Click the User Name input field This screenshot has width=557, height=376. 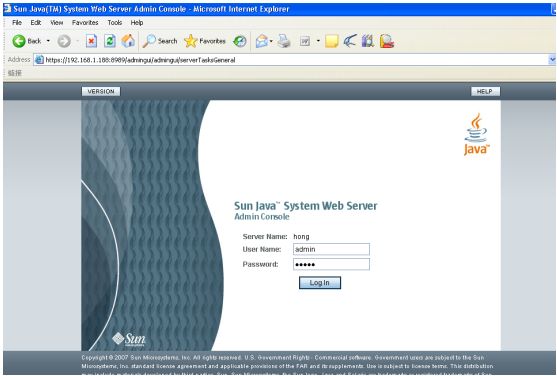331,249
